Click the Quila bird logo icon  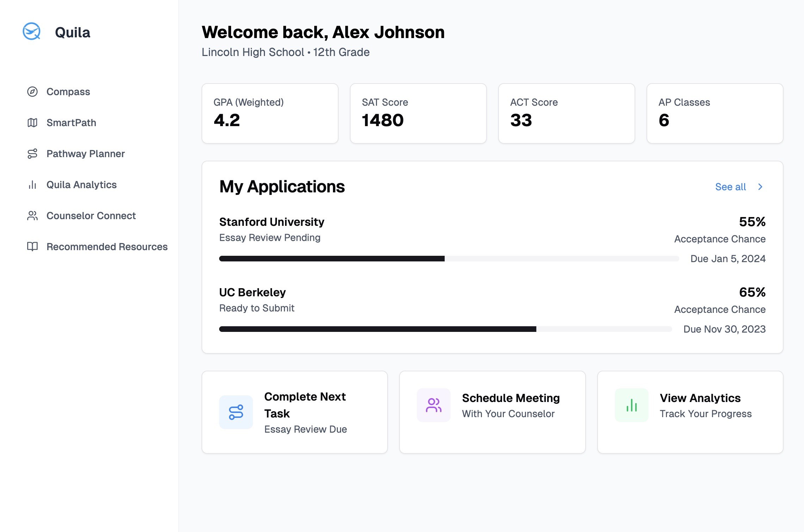click(x=32, y=32)
